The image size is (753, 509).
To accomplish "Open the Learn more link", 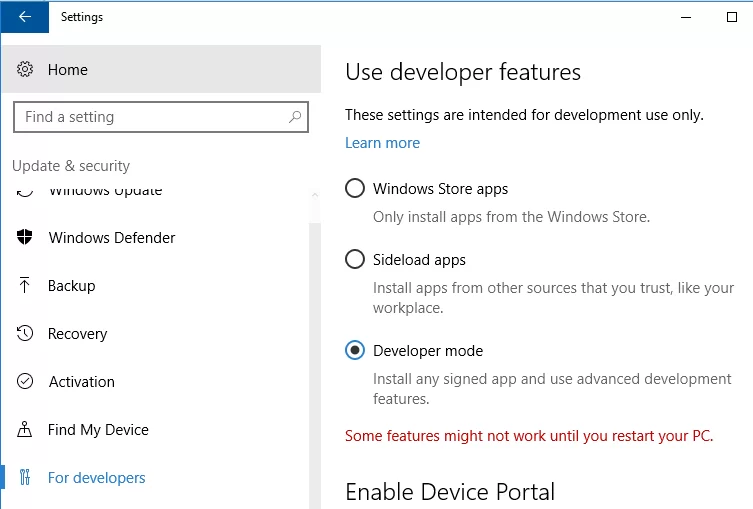I will pyautogui.click(x=382, y=143).
